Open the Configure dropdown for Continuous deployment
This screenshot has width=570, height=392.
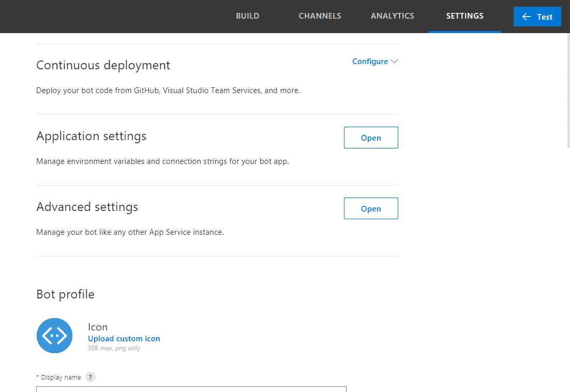tap(370, 62)
